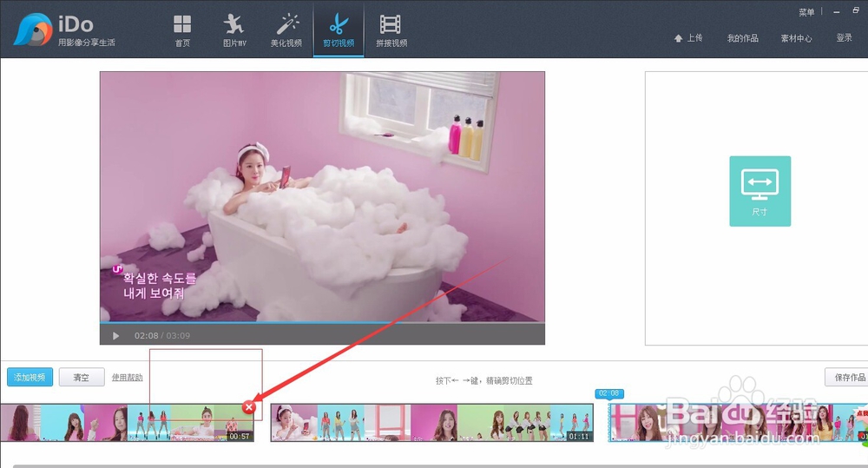Restore the iDo window size

click(x=856, y=10)
